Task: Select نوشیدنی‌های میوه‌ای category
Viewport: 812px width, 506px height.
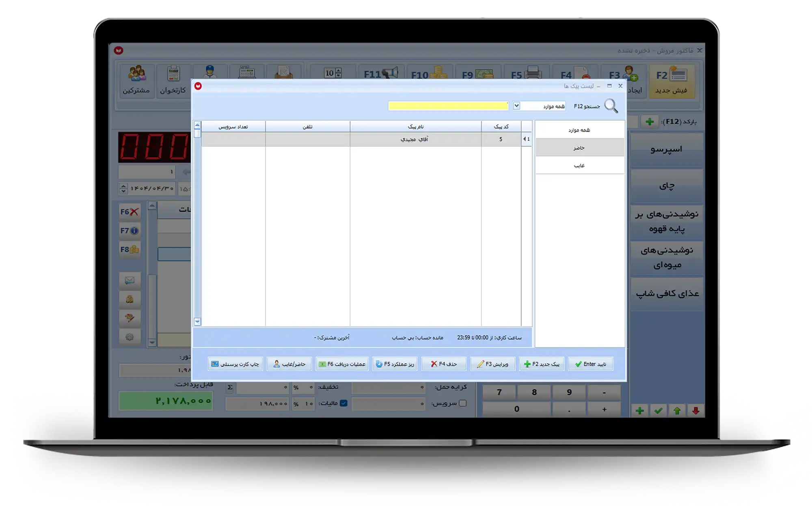Action: [667, 258]
